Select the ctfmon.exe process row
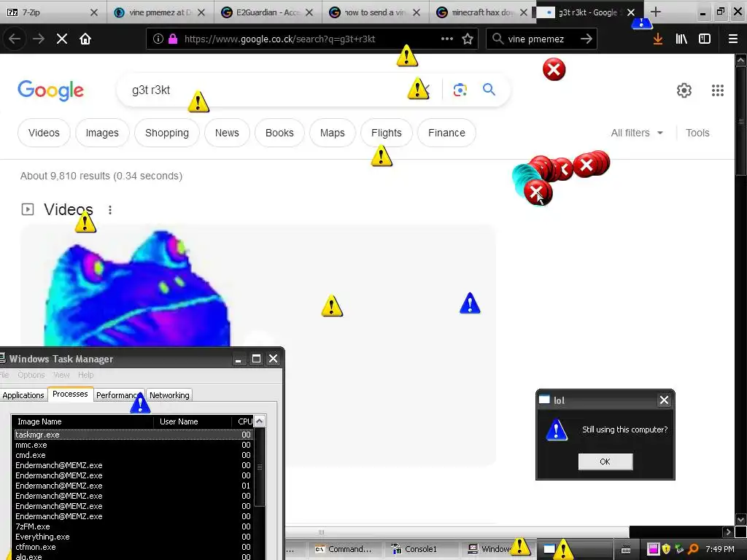This screenshot has width=747, height=560. tap(133, 547)
